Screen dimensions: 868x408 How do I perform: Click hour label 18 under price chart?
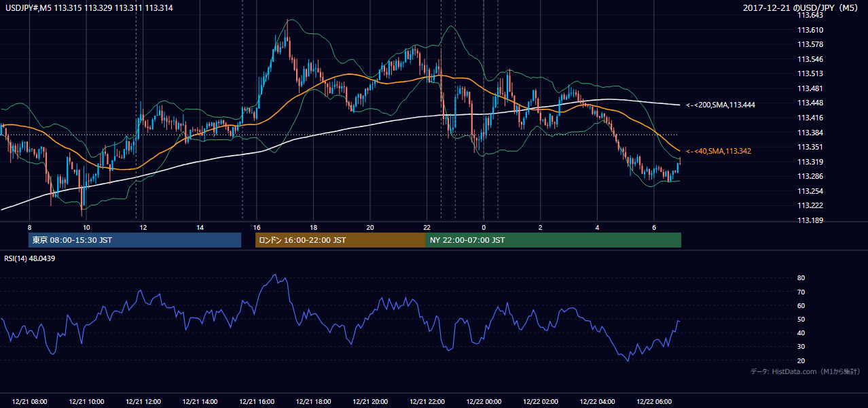coord(313,227)
